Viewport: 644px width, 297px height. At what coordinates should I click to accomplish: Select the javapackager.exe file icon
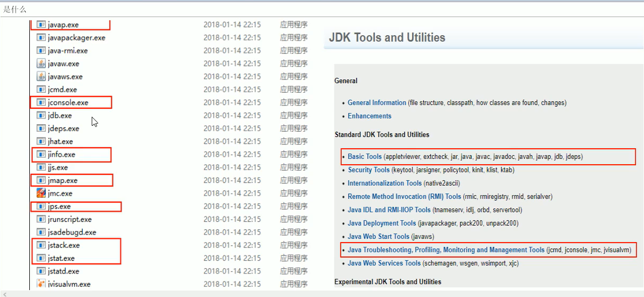click(x=41, y=37)
